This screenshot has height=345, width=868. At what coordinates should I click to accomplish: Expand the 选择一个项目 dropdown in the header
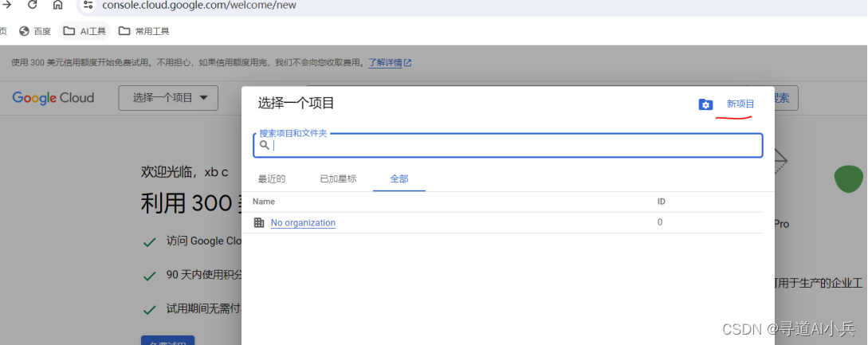(x=168, y=98)
